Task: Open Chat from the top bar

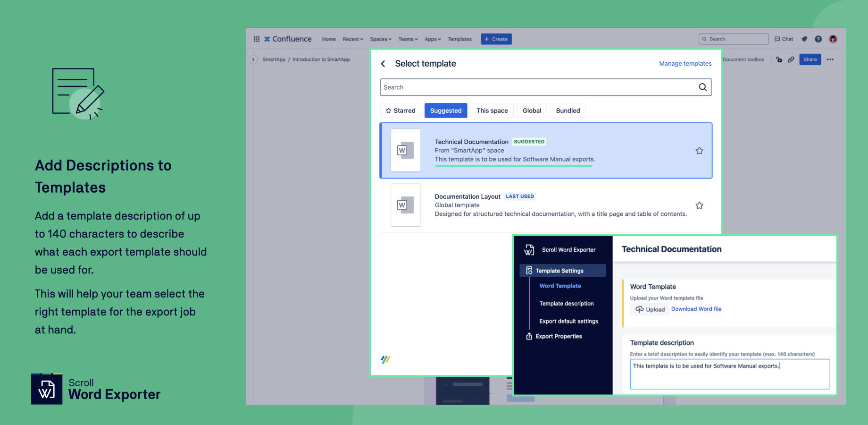Action: tap(784, 39)
